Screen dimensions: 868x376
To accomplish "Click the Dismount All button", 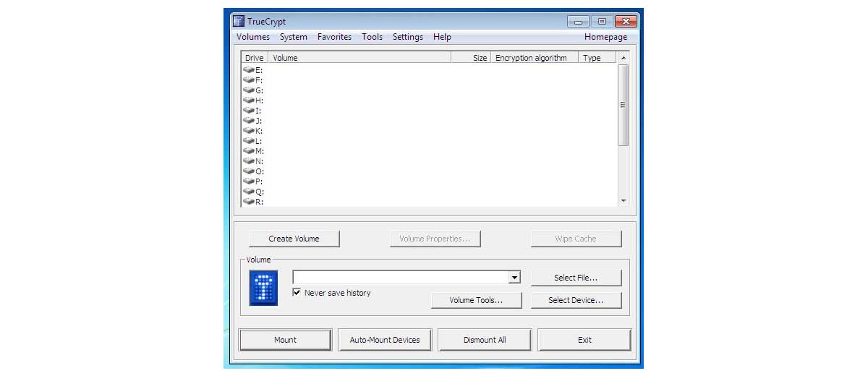I will click(485, 340).
